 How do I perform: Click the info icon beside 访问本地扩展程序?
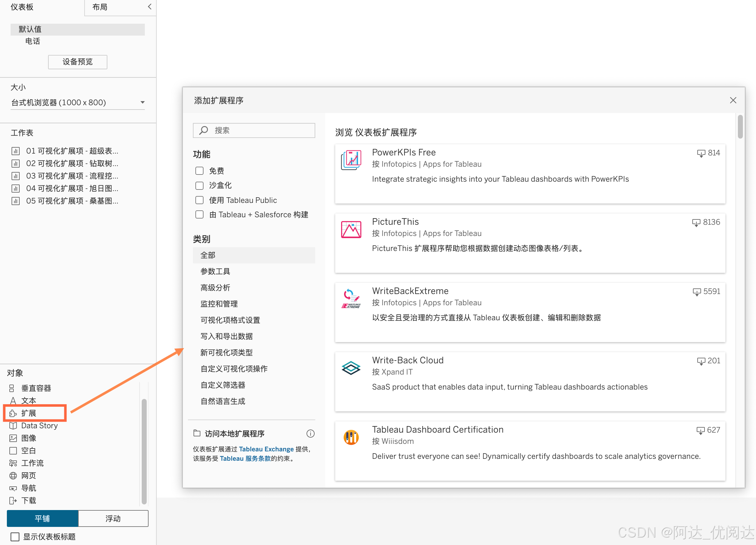click(310, 433)
